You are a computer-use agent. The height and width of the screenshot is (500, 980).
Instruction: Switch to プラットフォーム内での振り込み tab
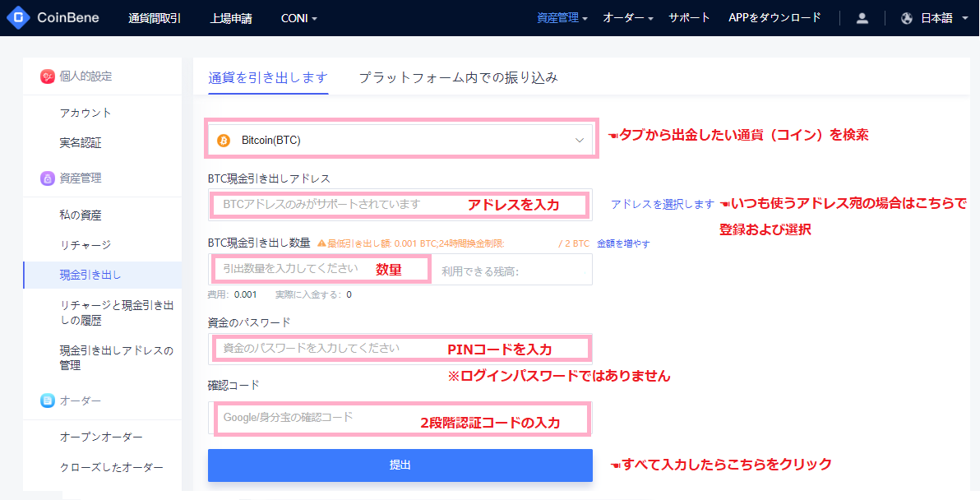(x=458, y=78)
